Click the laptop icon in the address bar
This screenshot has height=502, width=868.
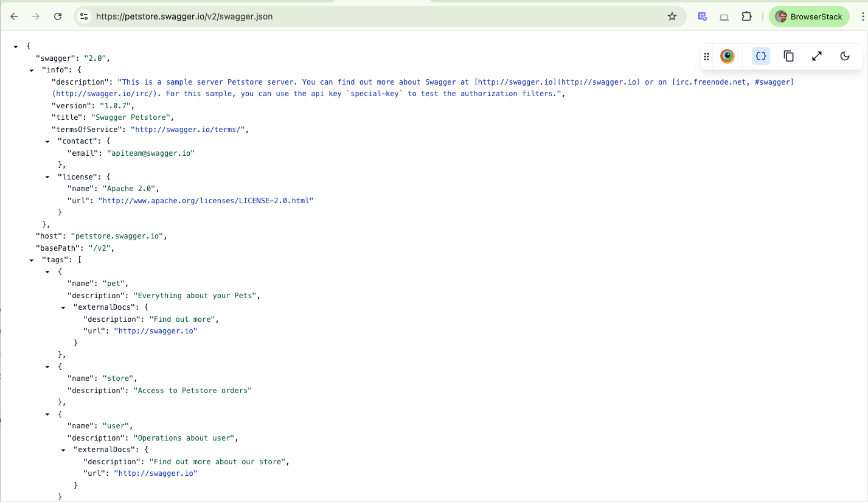(x=724, y=16)
